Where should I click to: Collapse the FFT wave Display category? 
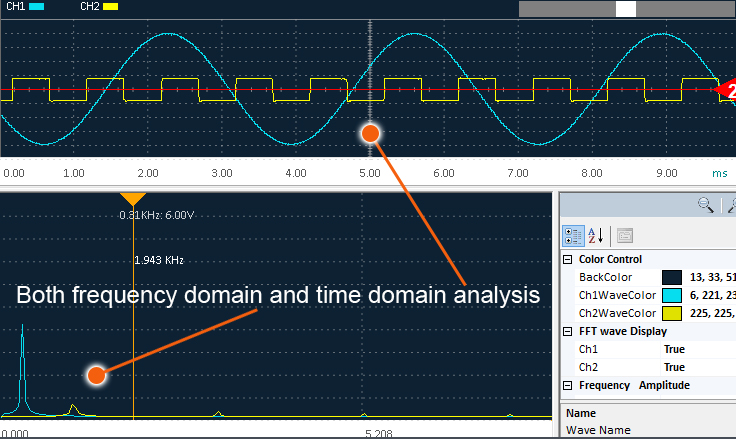coord(568,331)
